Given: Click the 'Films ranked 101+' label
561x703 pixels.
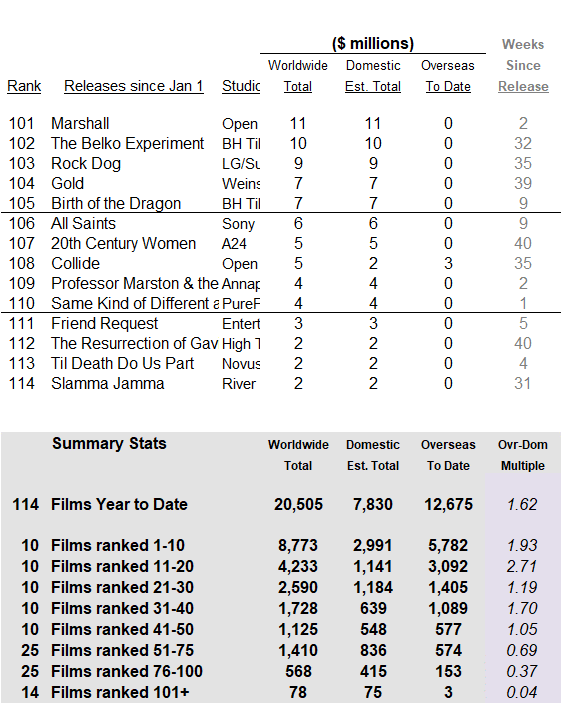Looking at the screenshot, I should point(120,692).
